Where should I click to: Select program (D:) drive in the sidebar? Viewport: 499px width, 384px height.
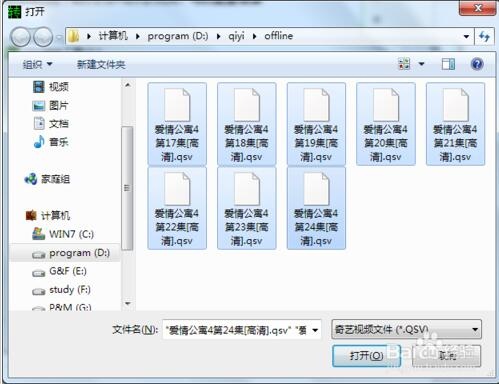tap(79, 253)
